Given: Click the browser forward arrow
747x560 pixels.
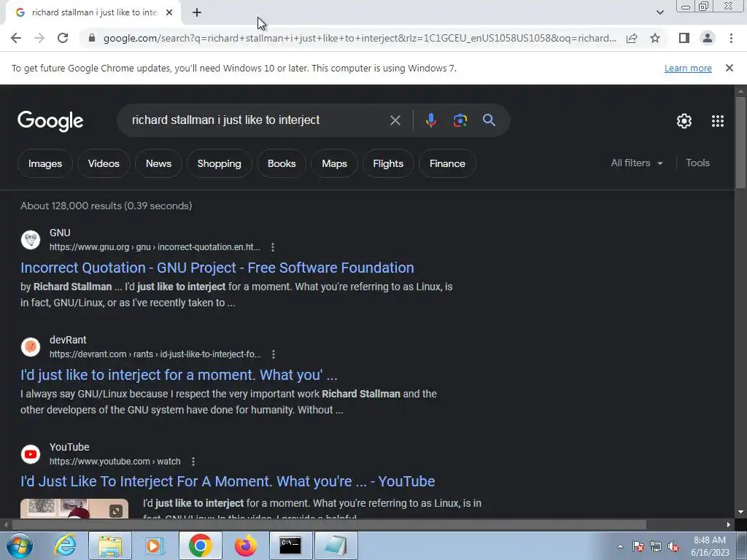Looking at the screenshot, I should coord(39,38).
